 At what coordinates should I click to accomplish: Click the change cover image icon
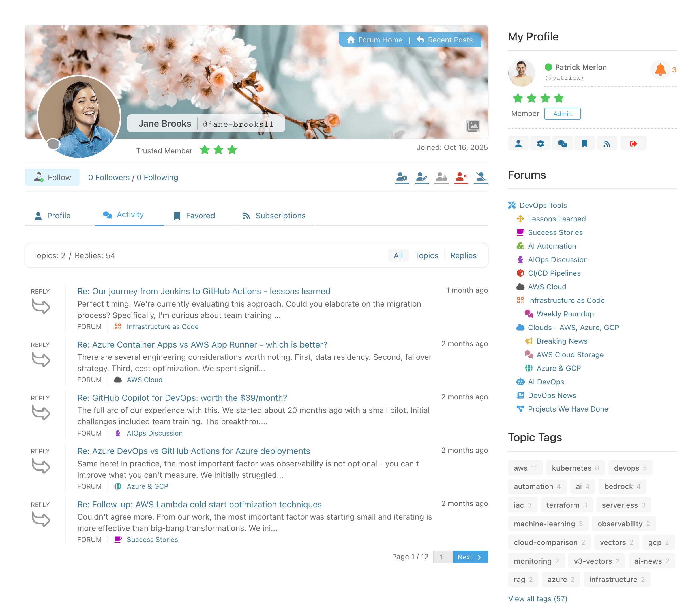[x=473, y=126]
